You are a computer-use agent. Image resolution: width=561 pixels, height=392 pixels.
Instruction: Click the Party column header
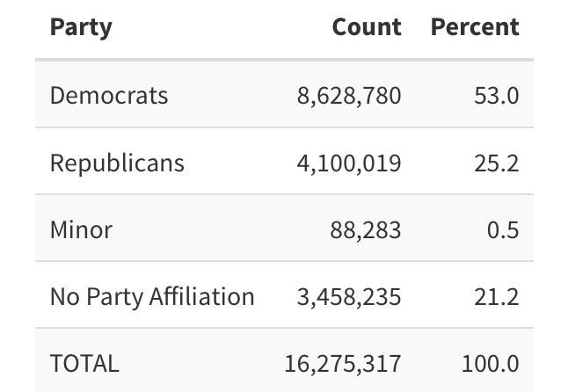(x=81, y=27)
